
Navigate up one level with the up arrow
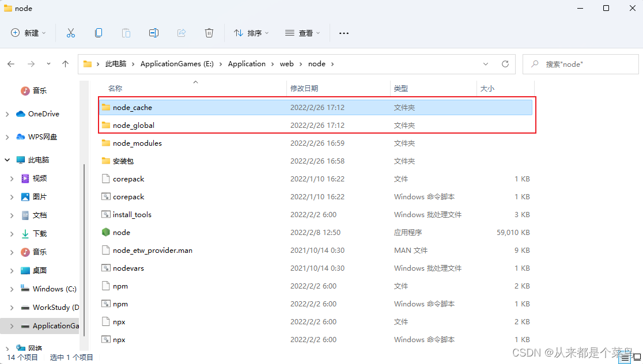click(65, 64)
